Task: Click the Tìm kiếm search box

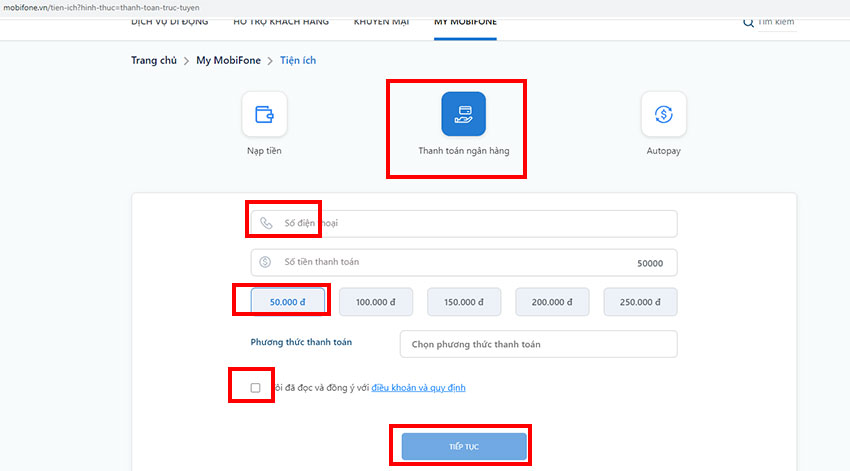Action: 777,22
